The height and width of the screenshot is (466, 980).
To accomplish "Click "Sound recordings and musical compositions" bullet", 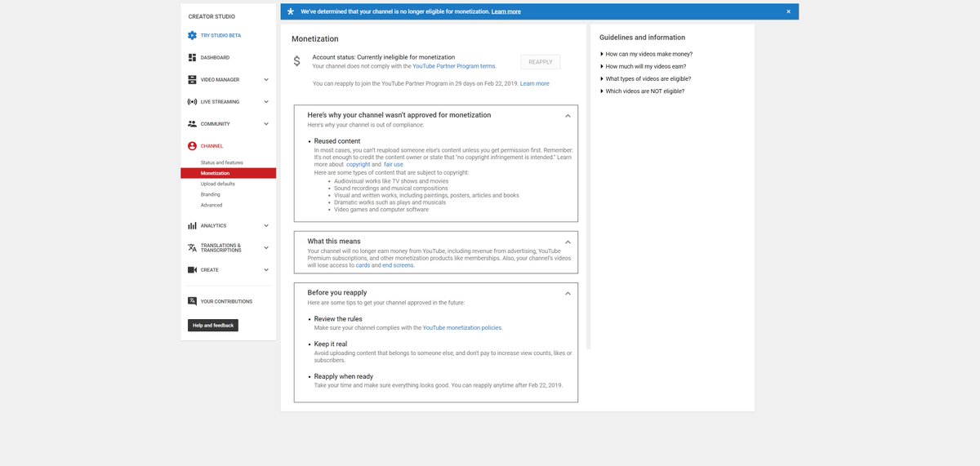I will pyautogui.click(x=391, y=189).
